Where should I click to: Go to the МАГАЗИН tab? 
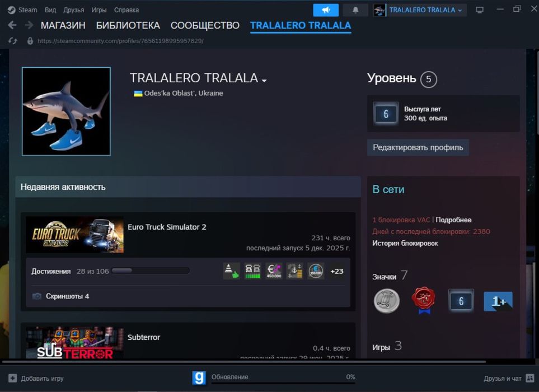click(x=63, y=25)
